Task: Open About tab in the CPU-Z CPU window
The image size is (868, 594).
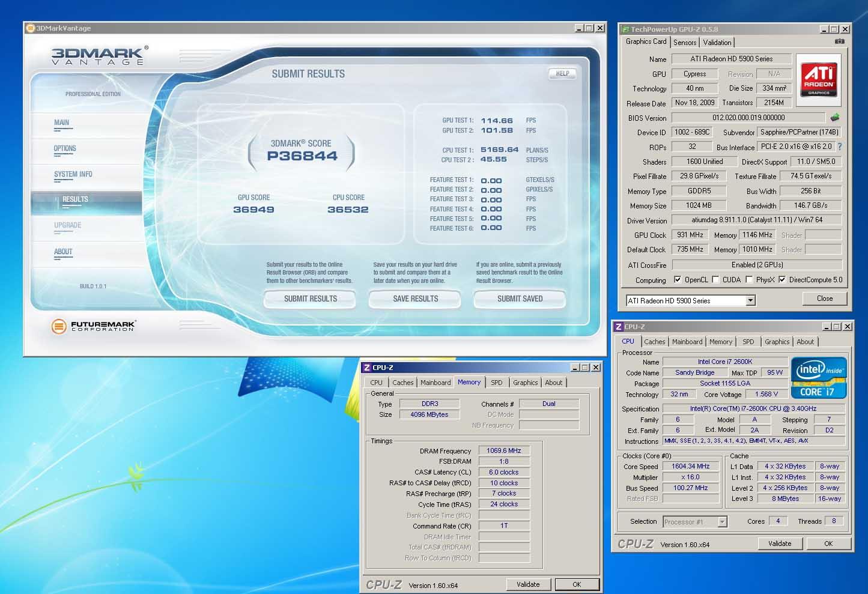Action: click(805, 342)
